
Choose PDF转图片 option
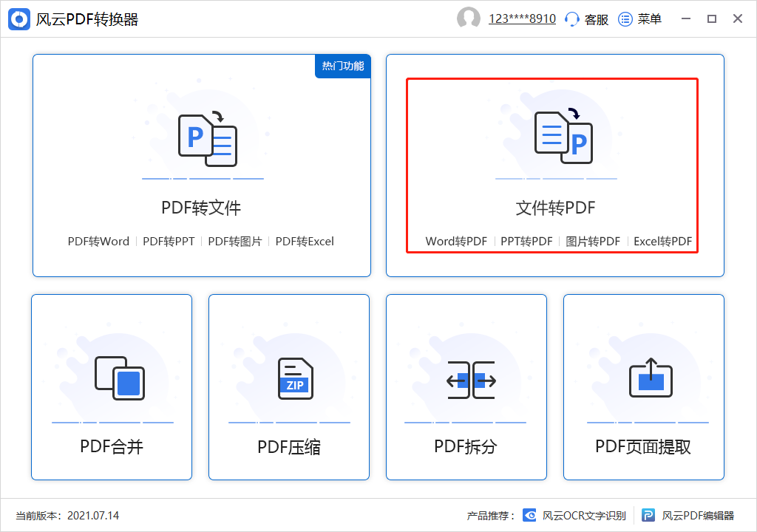(x=234, y=242)
